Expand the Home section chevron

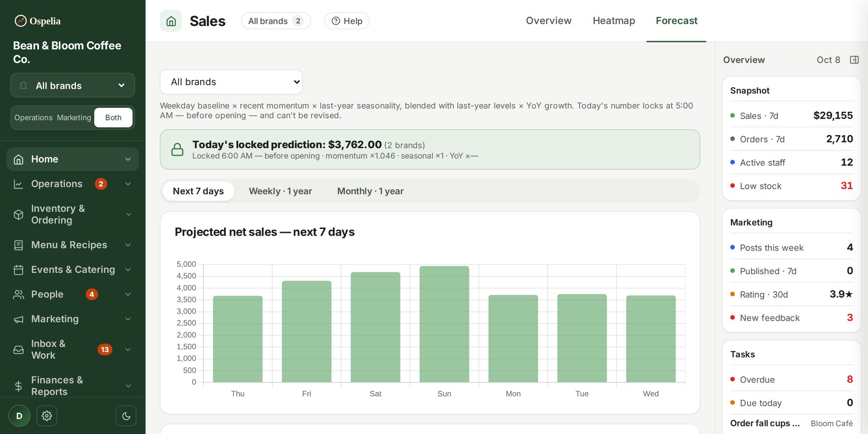[x=128, y=159]
